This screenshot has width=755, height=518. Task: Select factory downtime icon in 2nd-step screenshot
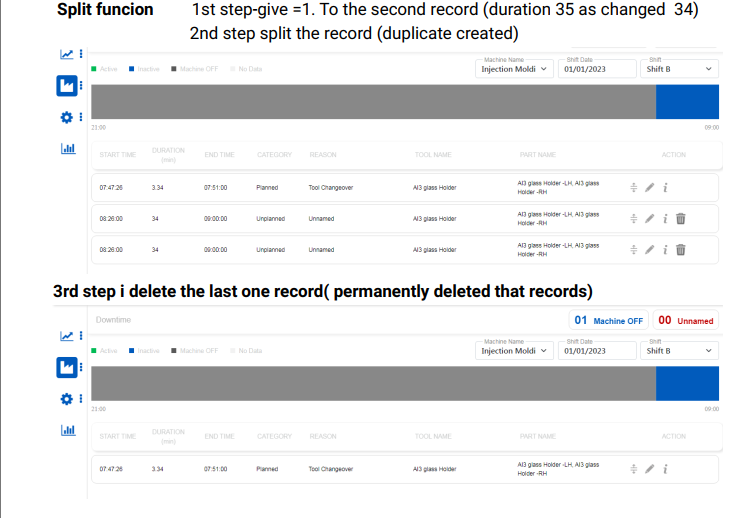coord(66,86)
